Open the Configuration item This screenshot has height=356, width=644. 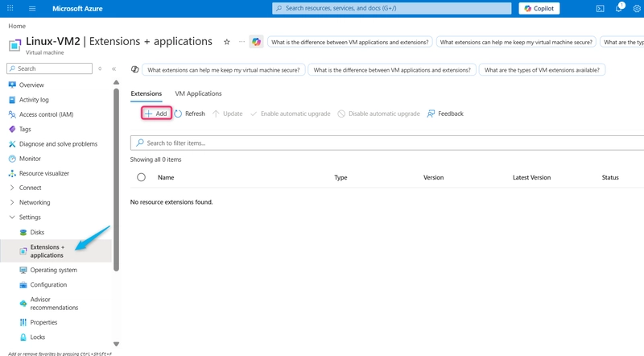[48, 285]
